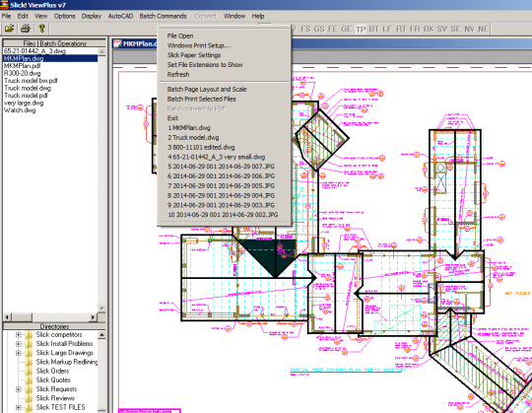Select the LF view toolbar button
532x413 pixels.
coord(387,30)
